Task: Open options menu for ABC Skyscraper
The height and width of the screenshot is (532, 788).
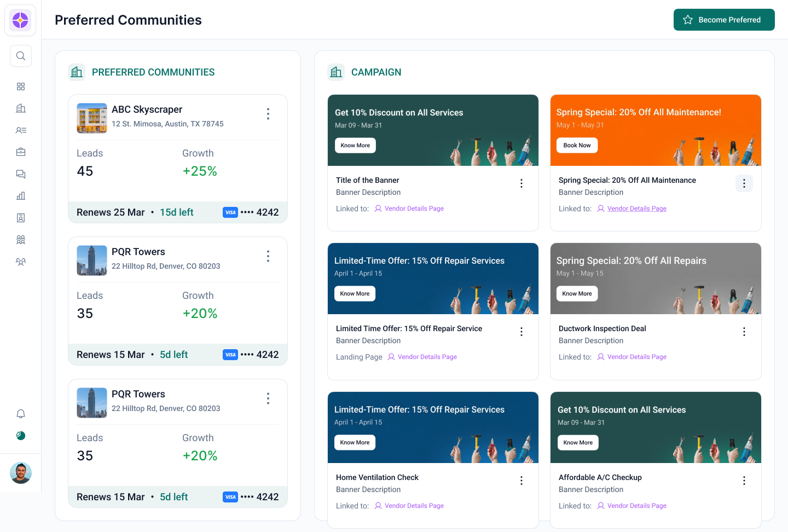Action: 268,114
